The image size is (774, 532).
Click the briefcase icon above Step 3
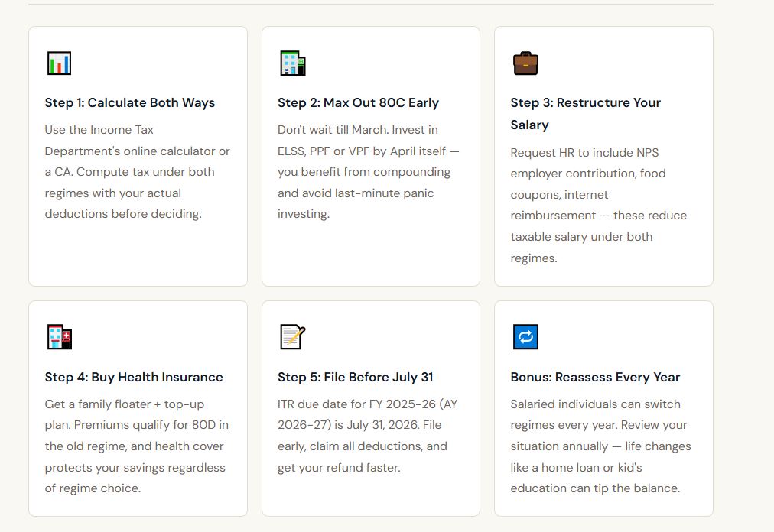coord(525,63)
